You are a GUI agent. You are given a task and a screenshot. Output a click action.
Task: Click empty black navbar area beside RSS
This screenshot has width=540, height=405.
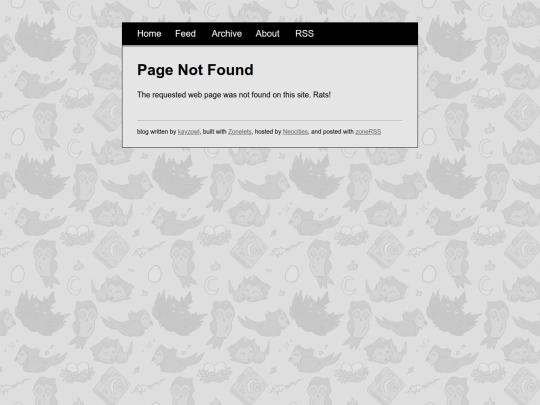365,34
